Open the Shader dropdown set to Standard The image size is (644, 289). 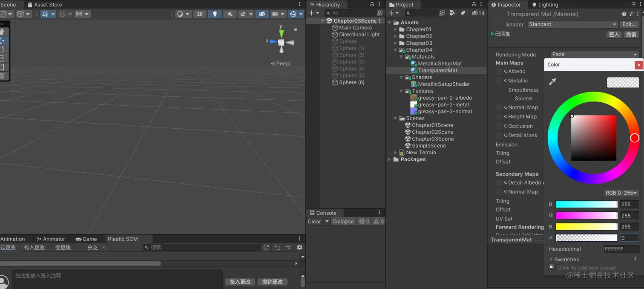572,24
